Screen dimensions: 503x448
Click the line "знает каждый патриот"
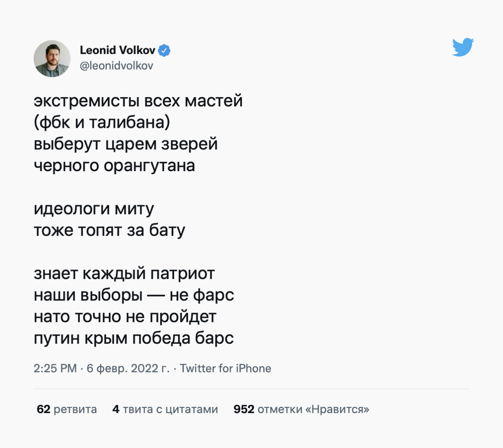tap(124, 273)
